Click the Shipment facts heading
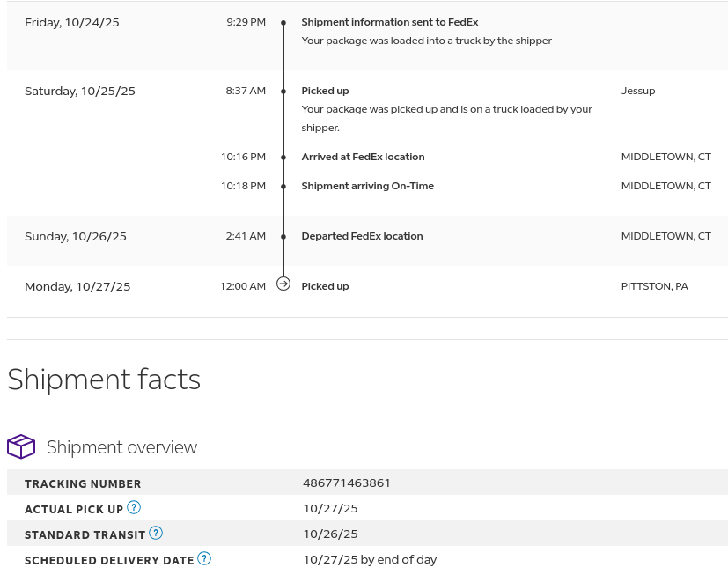 click(x=104, y=379)
